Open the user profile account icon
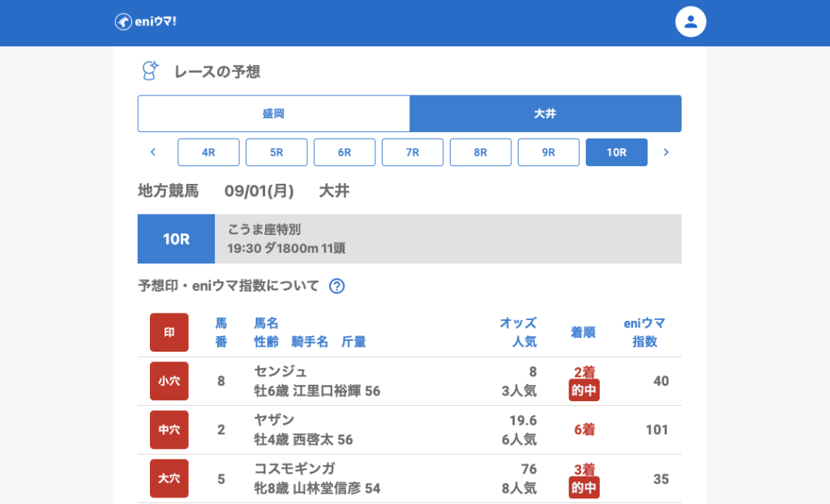830x504 pixels. pyautogui.click(x=691, y=22)
